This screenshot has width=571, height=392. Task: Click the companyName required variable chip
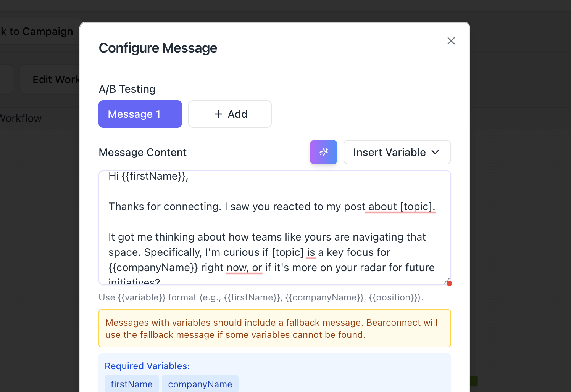tap(200, 384)
